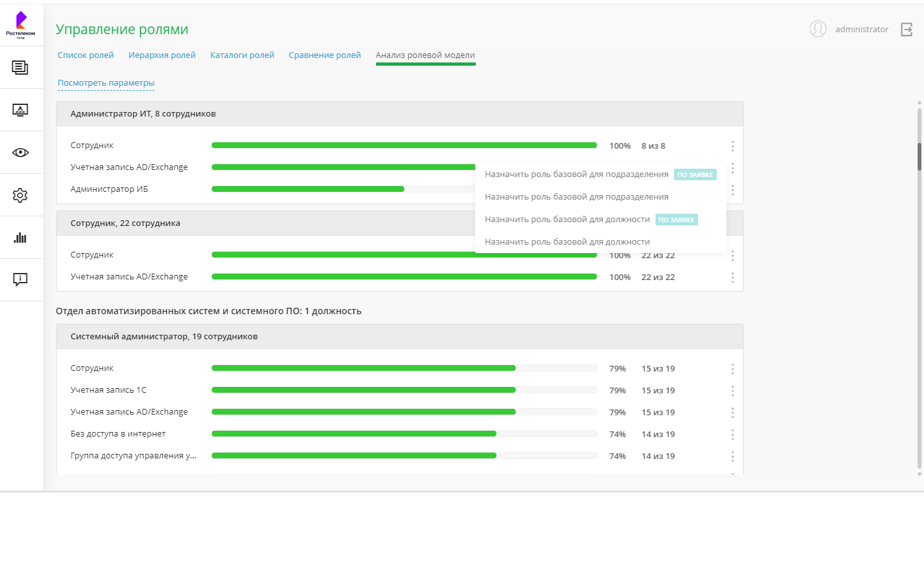This screenshot has width=924, height=573.
Task: Open the settings gear sidebar icon
Action: tap(21, 195)
